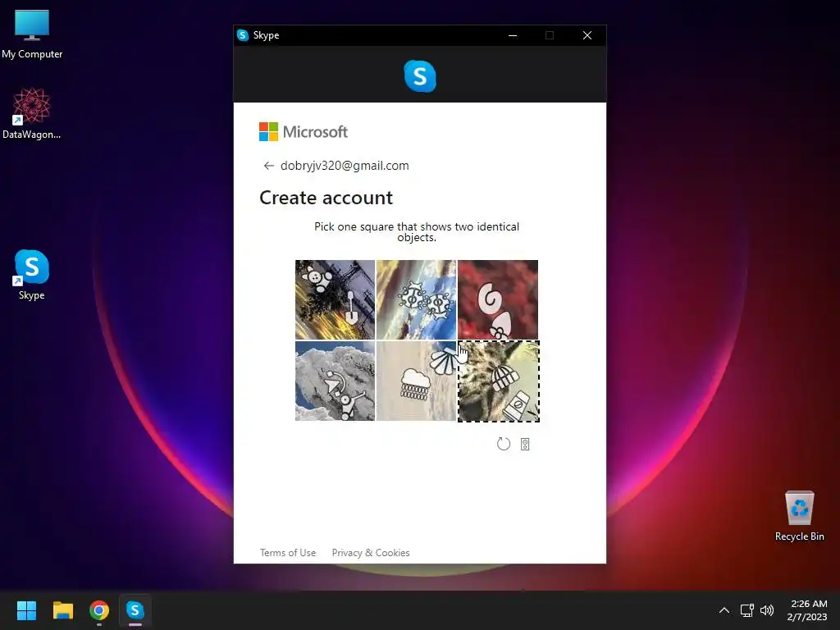Click the Skype taskbar icon
The width and height of the screenshot is (840, 630).
pyautogui.click(x=135, y=610)
